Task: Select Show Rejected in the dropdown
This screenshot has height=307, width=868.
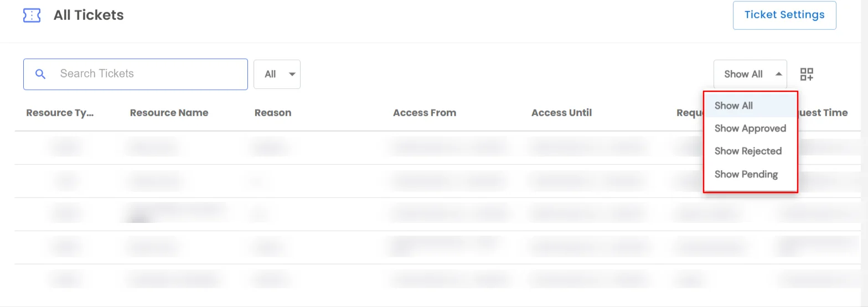Action: 748,151
